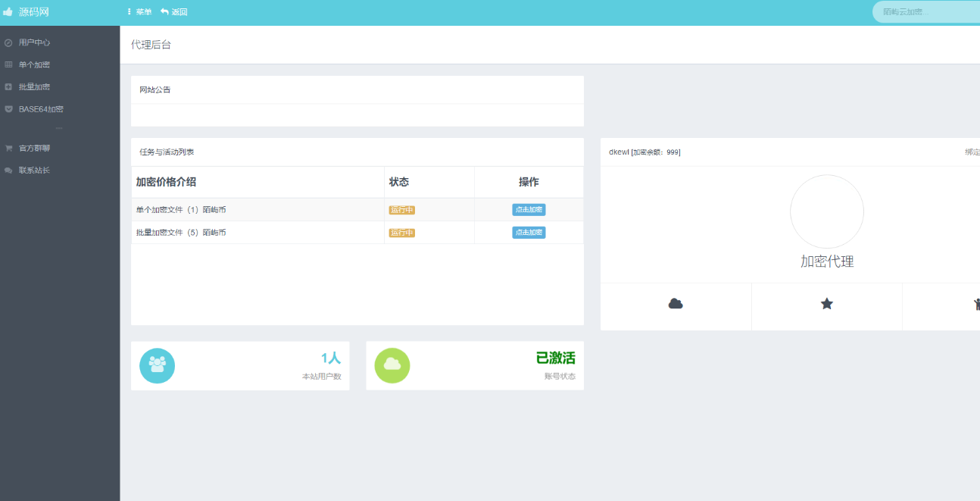Viewport: 980px width, 501px height.
Task: Click the dark cloud icon under profile
Action: [676, 304]
